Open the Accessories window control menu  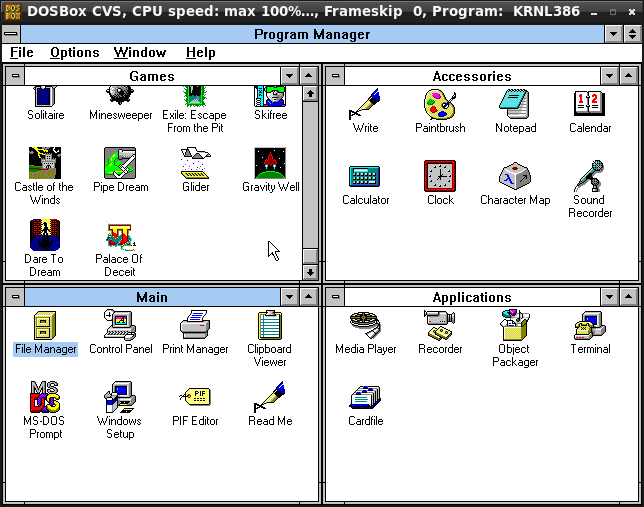pos(336,76)
